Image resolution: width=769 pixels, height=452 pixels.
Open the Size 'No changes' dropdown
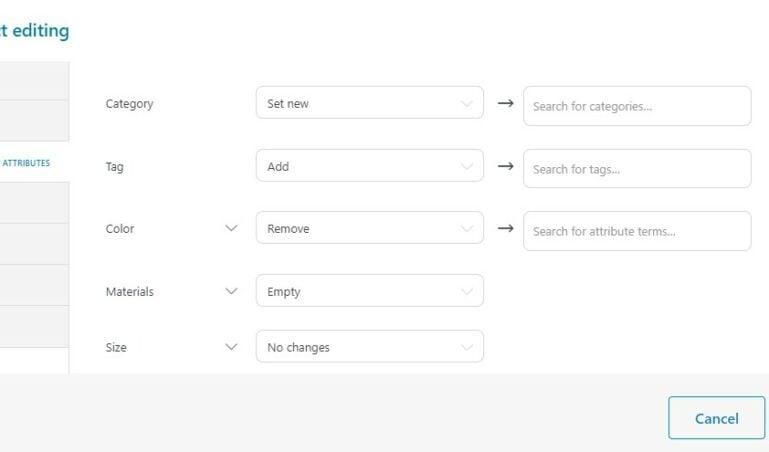370,347
